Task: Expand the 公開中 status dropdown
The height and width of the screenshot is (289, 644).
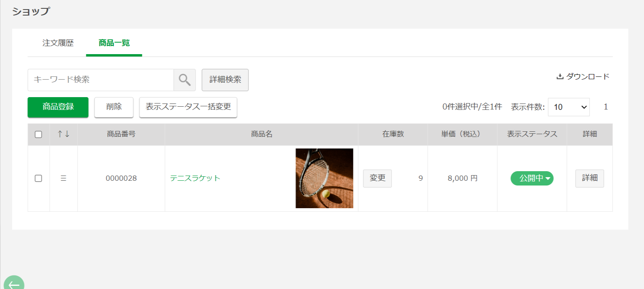Action: click(x=532, y=178)
